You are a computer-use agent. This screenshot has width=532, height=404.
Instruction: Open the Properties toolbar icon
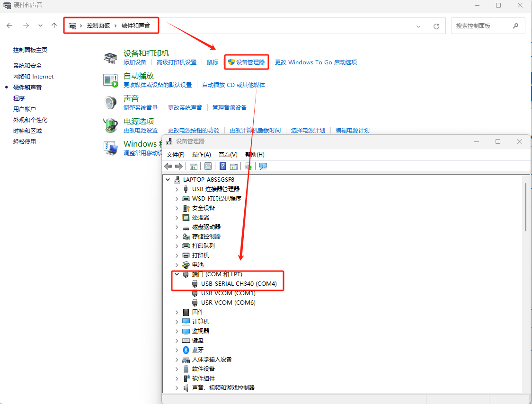[x=208, y=166]
